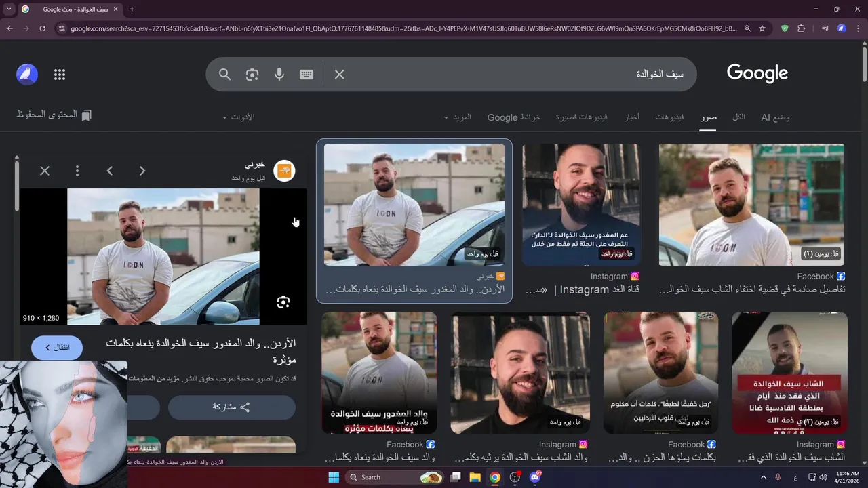Open the Windows Start menu
Viewport: 868px width, 488px height.
[x=334, y=477]
